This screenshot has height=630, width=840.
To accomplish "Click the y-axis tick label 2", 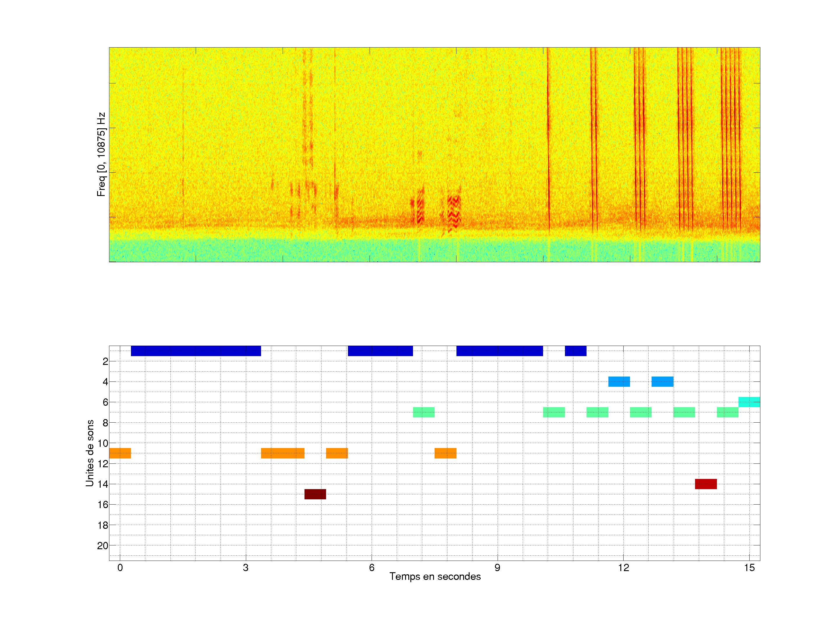I will [105, 361].
